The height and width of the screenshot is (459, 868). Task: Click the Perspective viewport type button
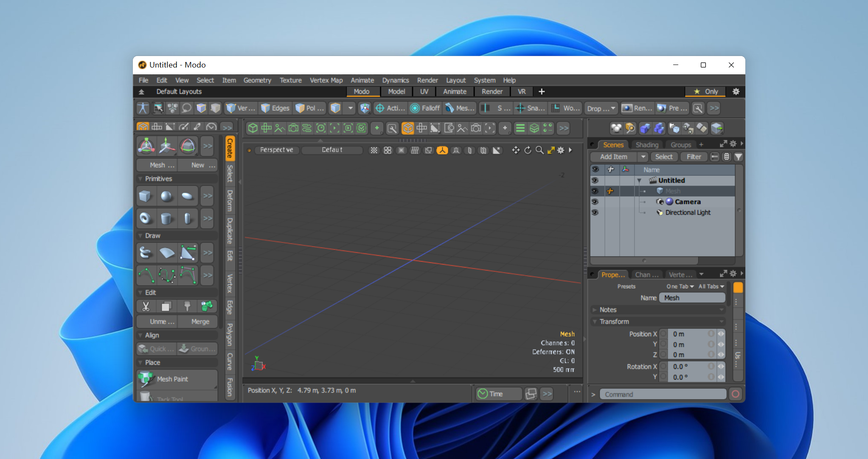pos(276,150)
